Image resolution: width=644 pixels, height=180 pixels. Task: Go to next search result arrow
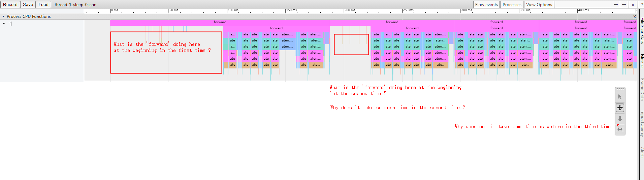click(x=624, y=4)
